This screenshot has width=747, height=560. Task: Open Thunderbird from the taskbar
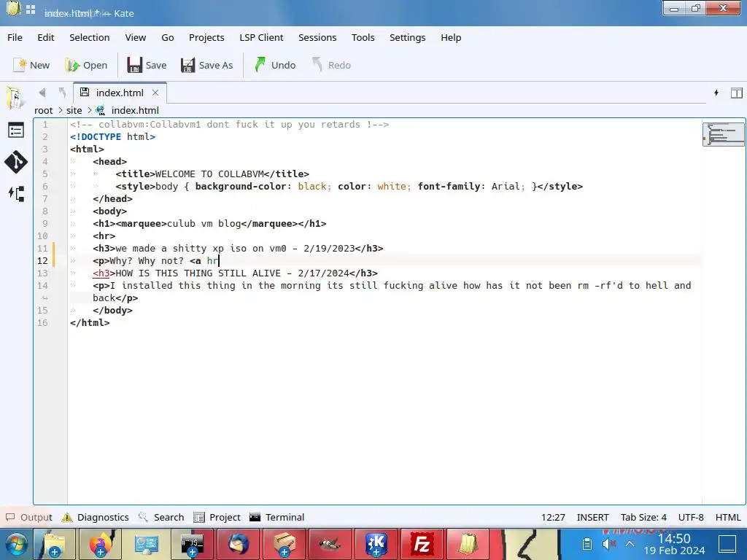[239, 544]
